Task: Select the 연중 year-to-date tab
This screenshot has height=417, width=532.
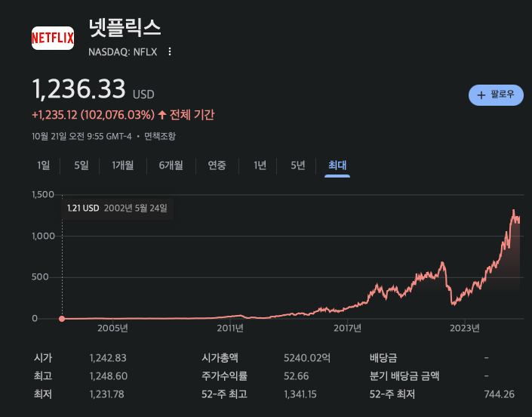Action: pos(217,165)
